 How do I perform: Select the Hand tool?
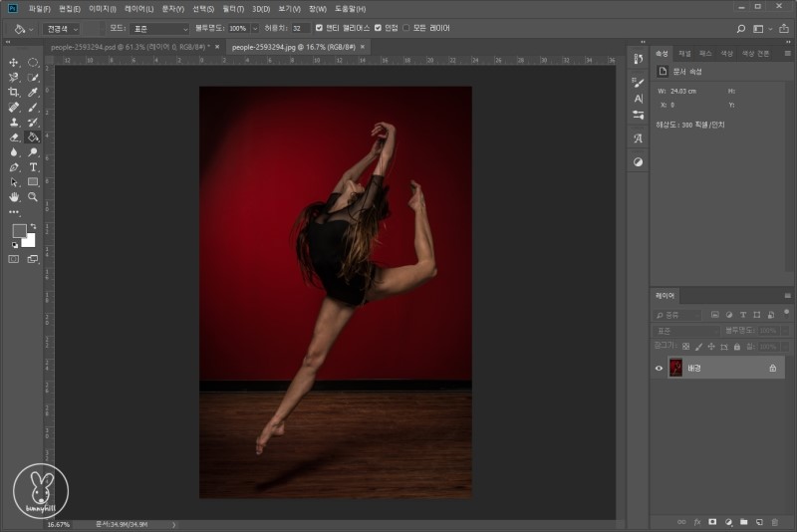coord(14,197)
